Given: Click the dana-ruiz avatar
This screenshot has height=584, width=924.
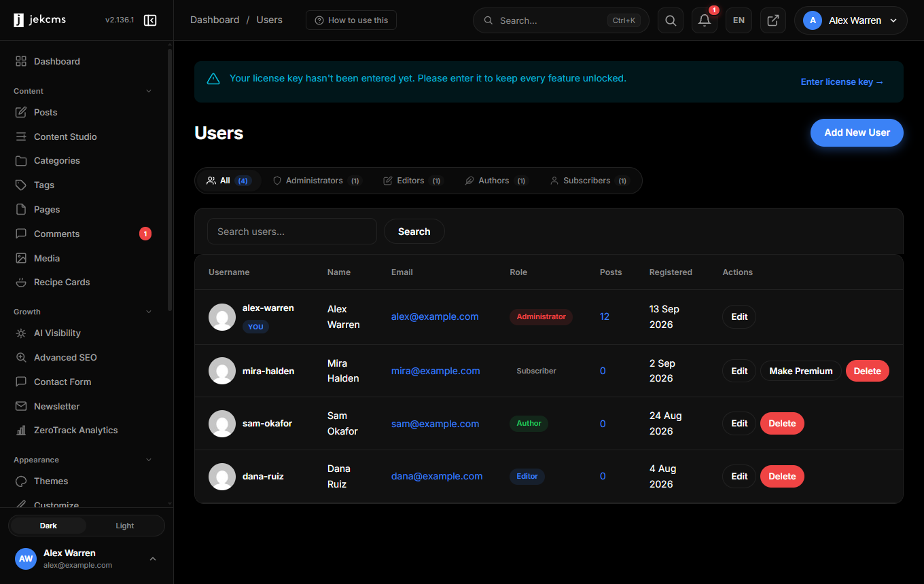Looking at the screenshot, I should [x=222, y=477].
